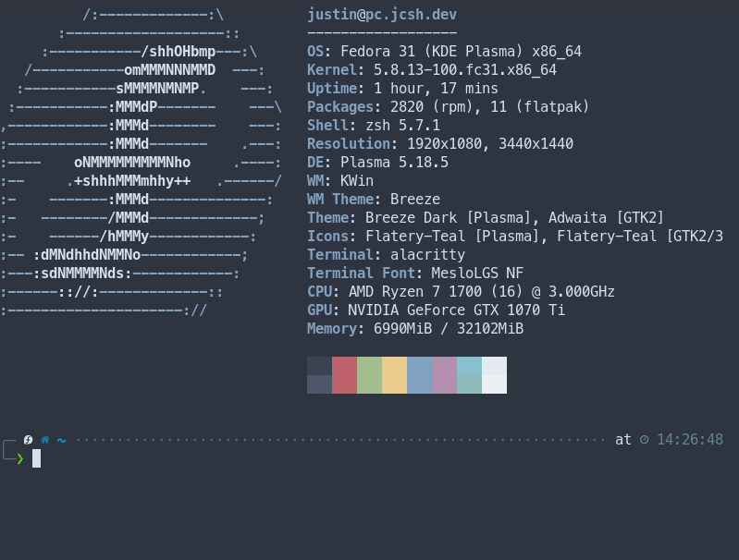Viewport: 739px width, 560px height.
Task: Click the Kernel value '5.8.13-100.fc31.x86_64'
Action: (x=465, y=70)
